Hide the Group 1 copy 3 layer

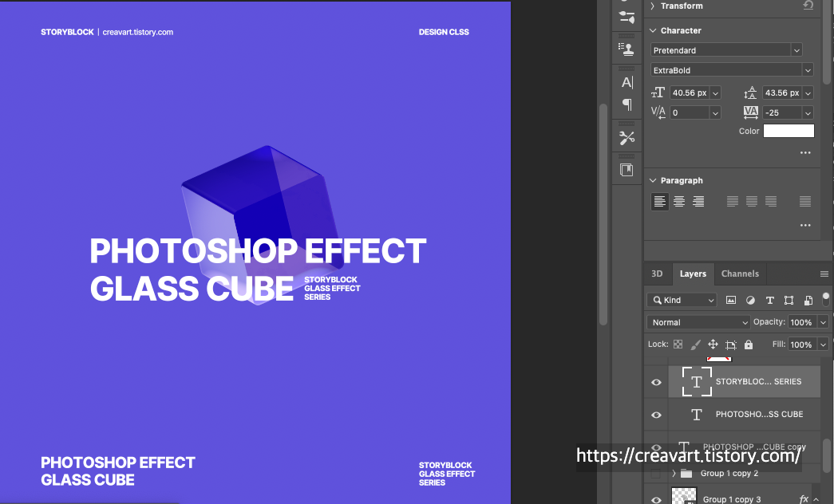pyautogui.click(x=656, y=500)
